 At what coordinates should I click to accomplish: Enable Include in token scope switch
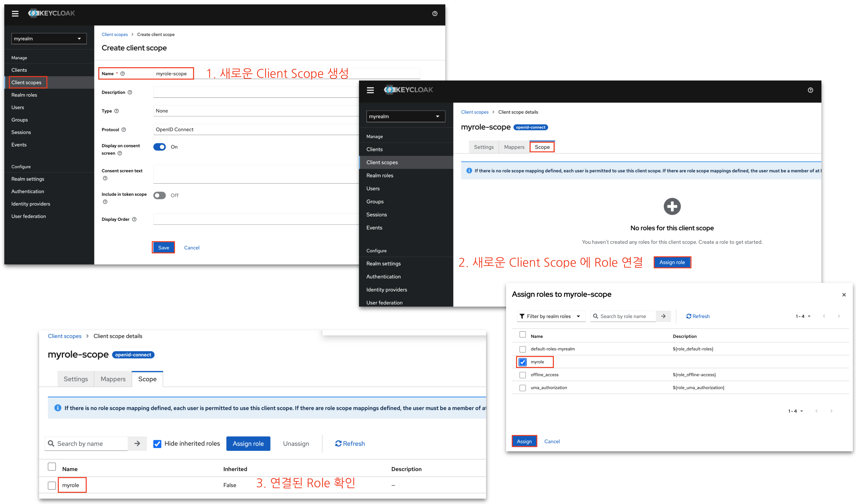click(x=159, y=195)
